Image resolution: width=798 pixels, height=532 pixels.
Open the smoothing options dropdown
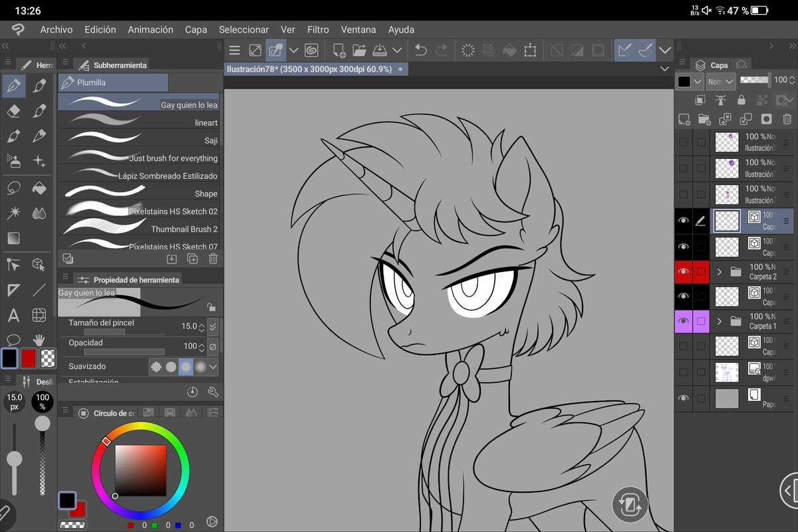(213, 366)
